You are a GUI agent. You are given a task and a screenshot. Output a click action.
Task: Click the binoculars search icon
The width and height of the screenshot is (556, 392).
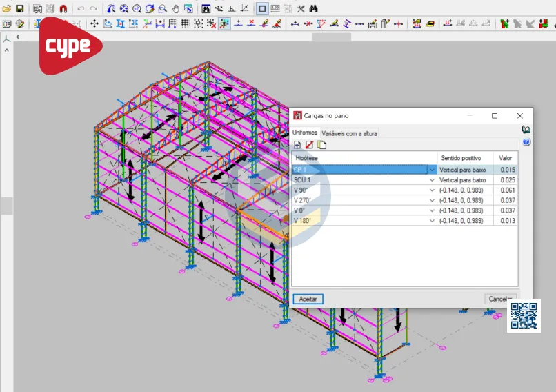pyautogui.click(x=313, y=9)
